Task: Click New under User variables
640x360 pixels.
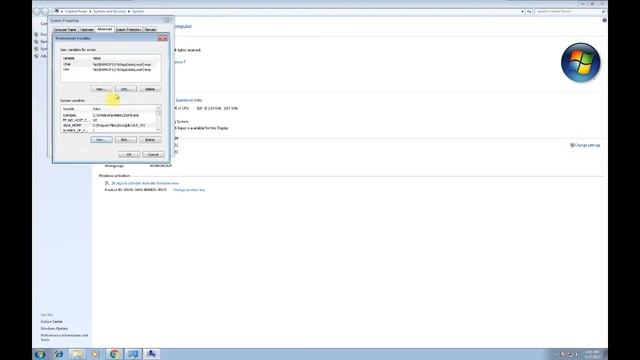Action: tap(101, 89)
